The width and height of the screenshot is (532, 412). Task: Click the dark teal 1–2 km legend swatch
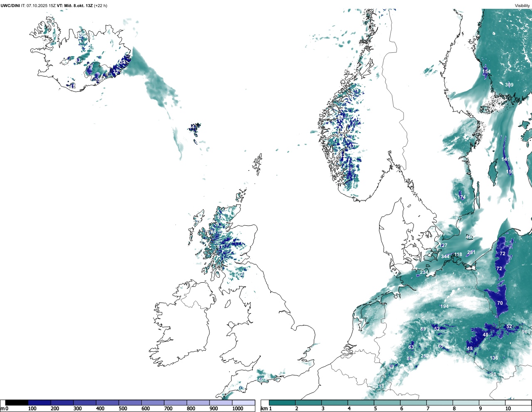click(282, 402)
